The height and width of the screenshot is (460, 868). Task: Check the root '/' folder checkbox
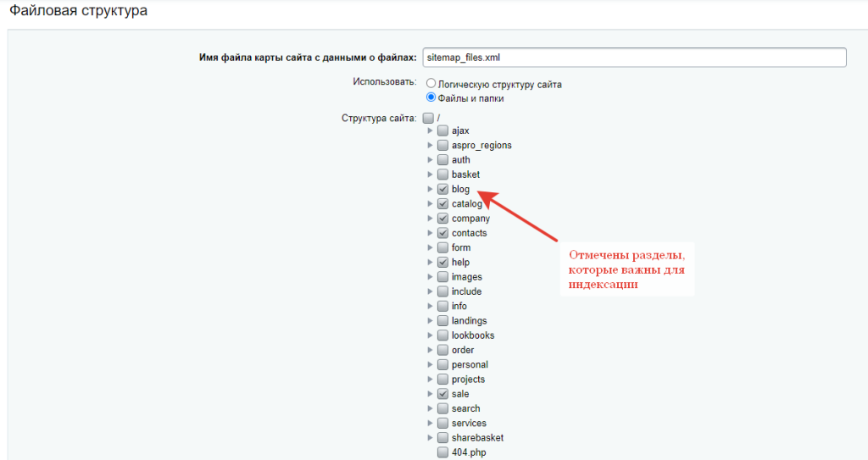click(x=428, y=117)
